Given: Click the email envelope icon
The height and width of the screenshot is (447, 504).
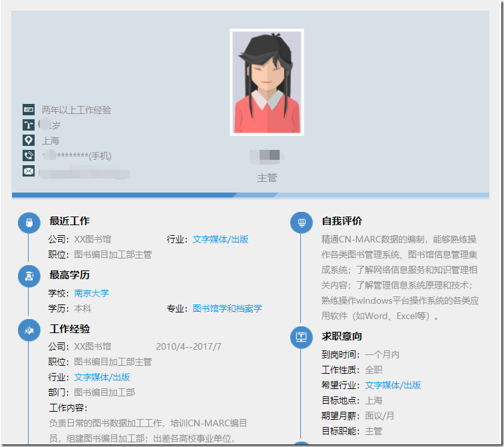Looking at the screenshot, I should (29, 171).
